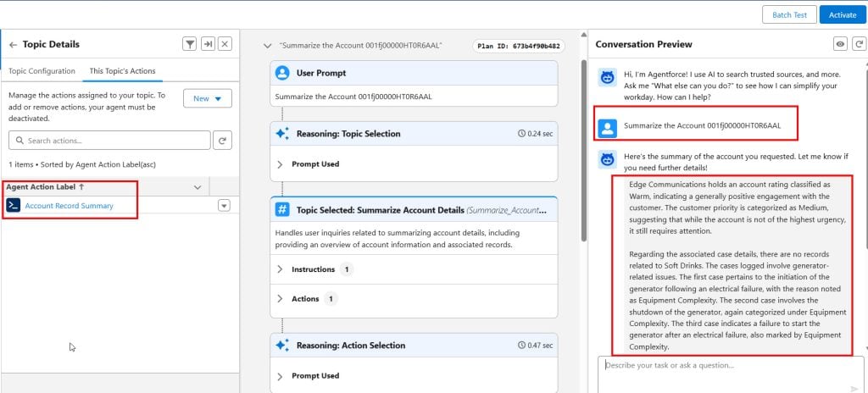This screenshot has height=393, width=868.
Task: Click the Instructions count badge
Action: click(347, 269)
